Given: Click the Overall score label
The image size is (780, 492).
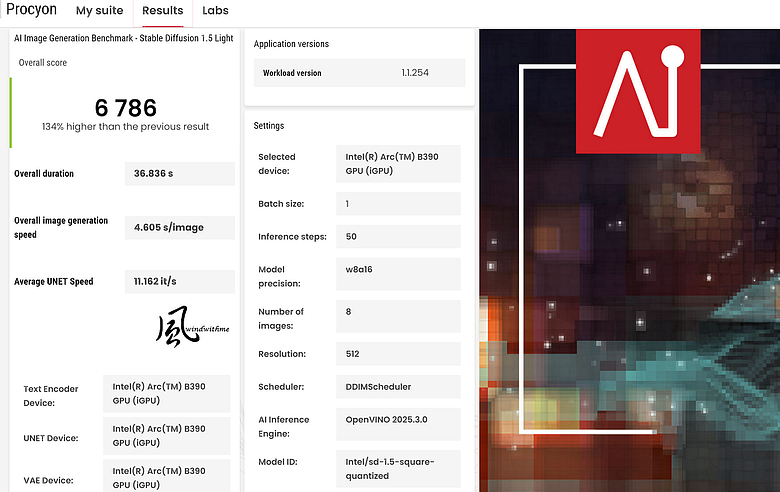Looking at the screenshot, I should [43, 63].
